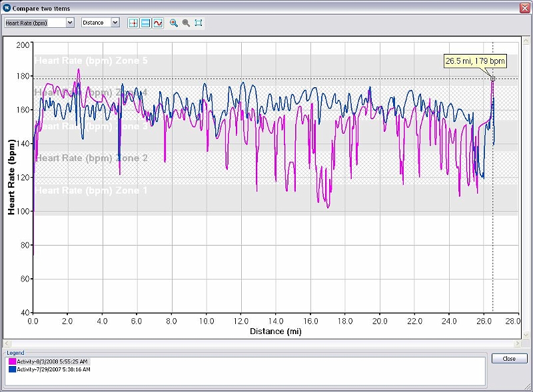Click the 14.0 distance axis label
Screen dimensions: 533x392
(x=276, y=321)
